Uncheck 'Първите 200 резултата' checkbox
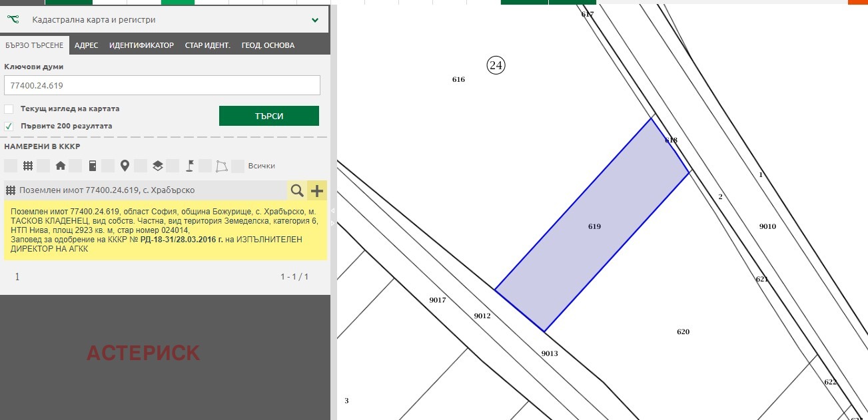Screen dimensions: 868x420 (9, 126)
